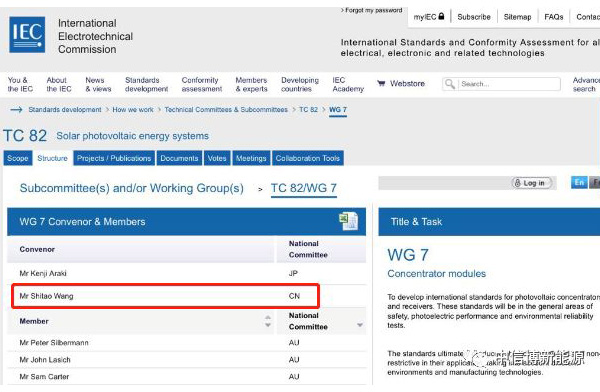Image resolution: width=600 pixels, height=392 pixels.
Task: Click the Concentrator modules title
Action: [436, 274]
